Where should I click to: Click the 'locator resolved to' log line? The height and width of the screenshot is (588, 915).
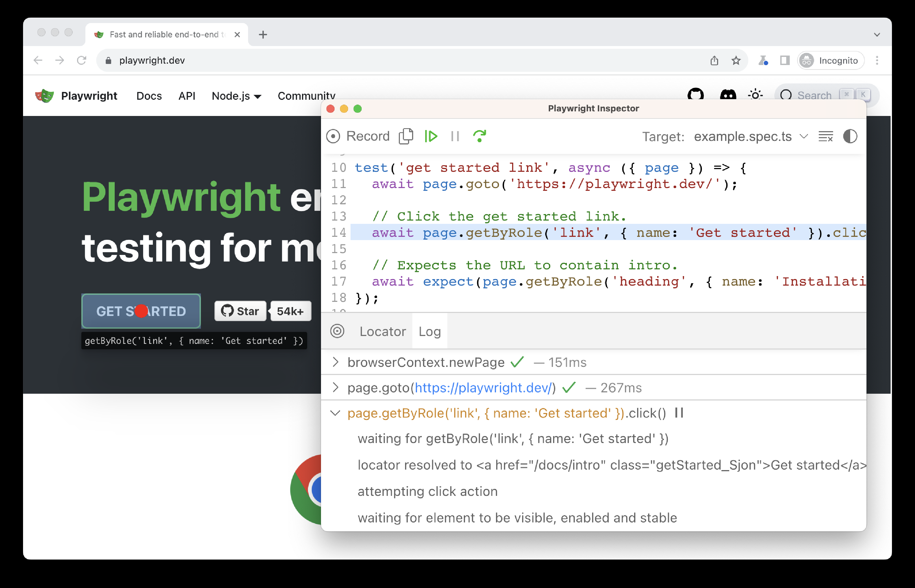tap(612, 465)
